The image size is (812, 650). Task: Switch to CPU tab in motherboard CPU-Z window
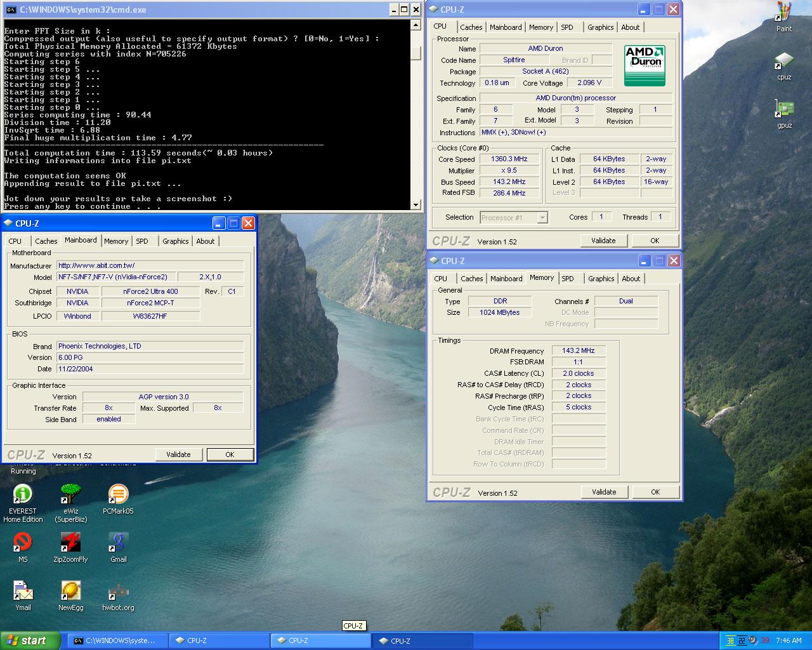click(x=15, y=241)
